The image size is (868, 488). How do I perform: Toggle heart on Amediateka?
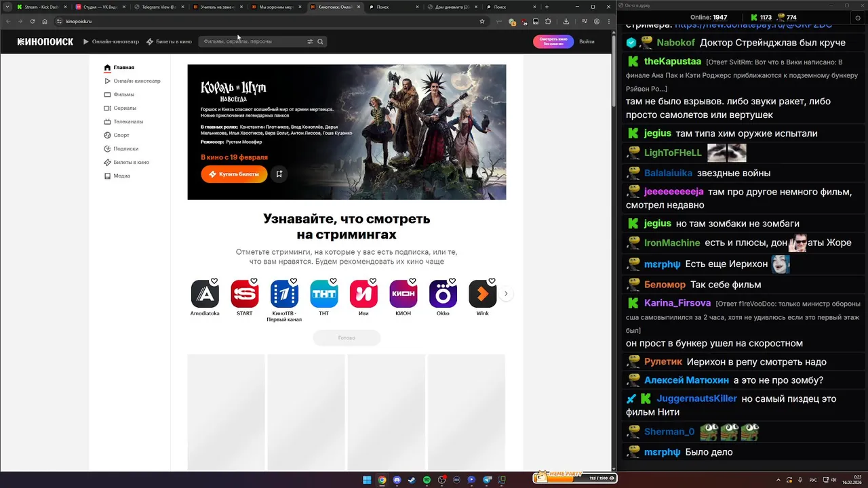pyautogui.click(x=214, y=281)
